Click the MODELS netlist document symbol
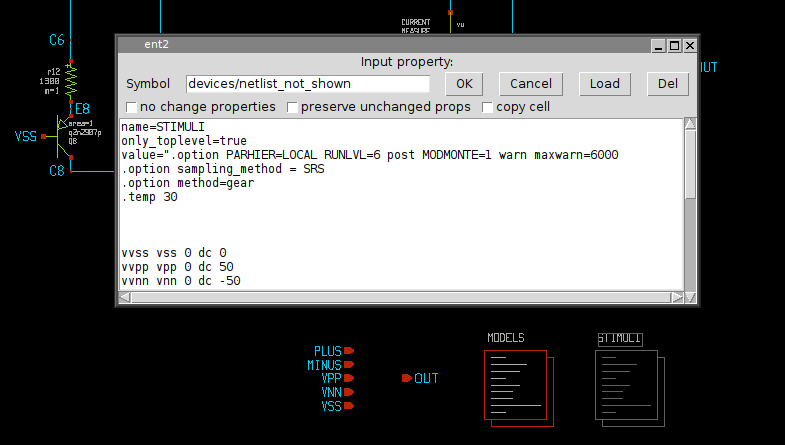Image resolution: width=785 pixels, height=445 pixels. (516, 384)
